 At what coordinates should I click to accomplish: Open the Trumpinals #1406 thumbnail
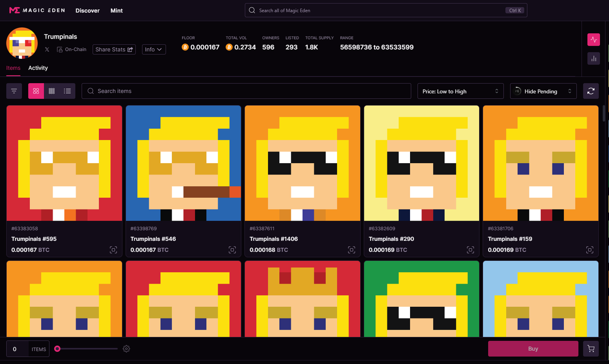[x=302, y=163]
